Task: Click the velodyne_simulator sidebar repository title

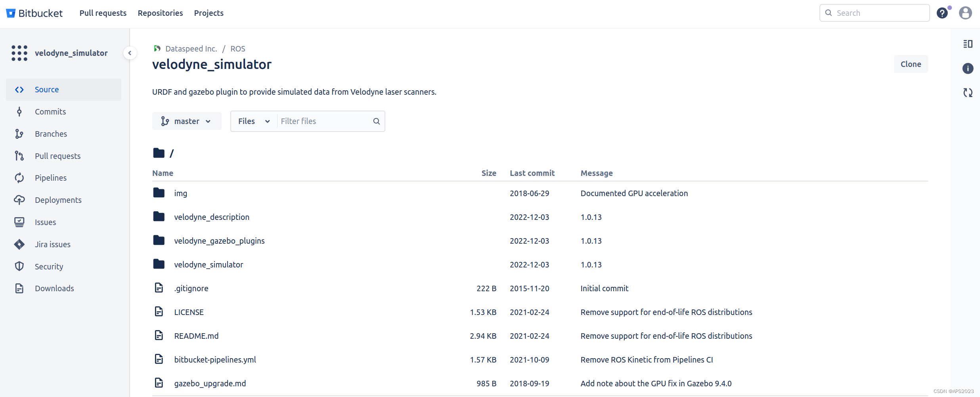Action: pos(71,53)
